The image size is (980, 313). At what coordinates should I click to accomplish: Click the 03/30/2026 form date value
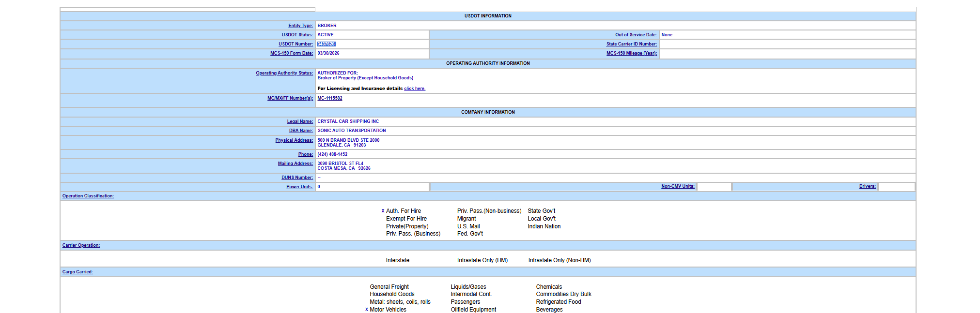pyautogui.click(x=328, y=53)
